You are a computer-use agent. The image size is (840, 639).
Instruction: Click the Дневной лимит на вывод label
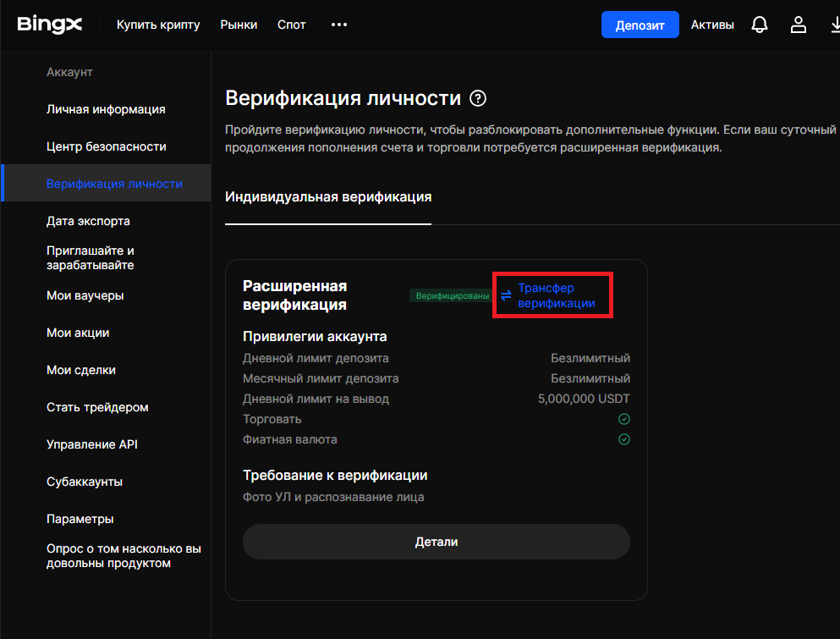click(316, 399)
